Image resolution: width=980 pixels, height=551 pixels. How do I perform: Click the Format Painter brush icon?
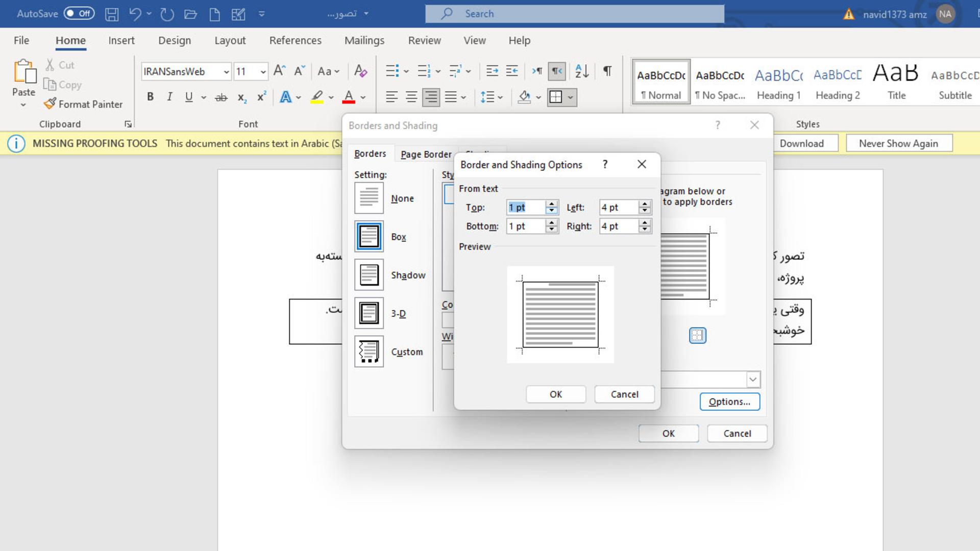(50, 104)
